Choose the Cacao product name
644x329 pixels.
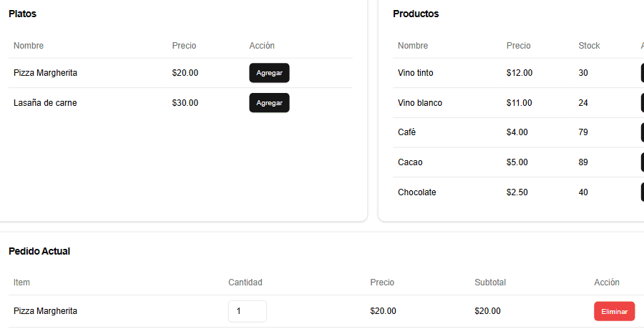pos(410,162)
